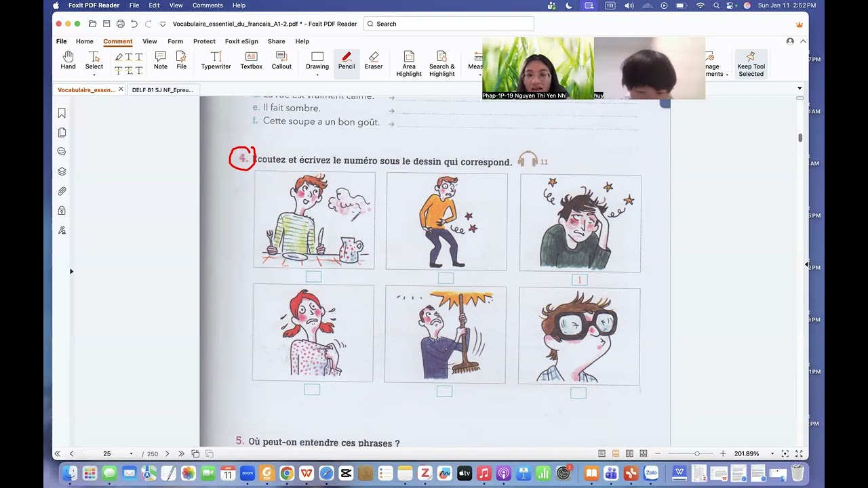Open the page number dropdown

point(131,453)
